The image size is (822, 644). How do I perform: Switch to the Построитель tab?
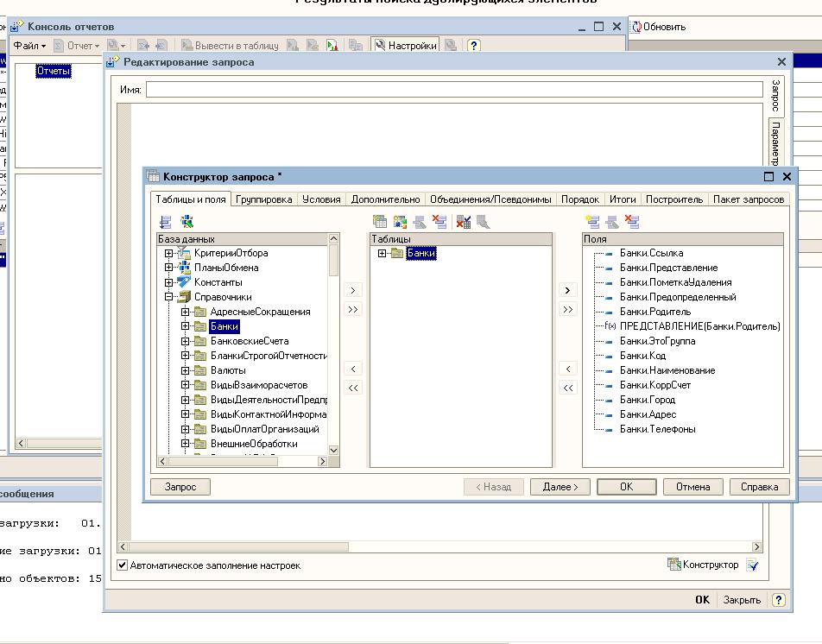674,199
